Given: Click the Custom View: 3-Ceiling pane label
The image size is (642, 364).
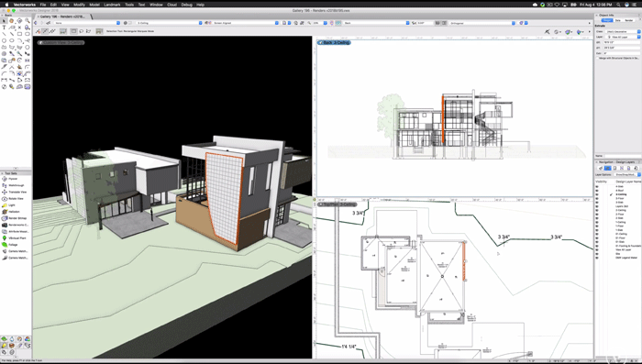Looking at the screenshot, I should 61,42.
